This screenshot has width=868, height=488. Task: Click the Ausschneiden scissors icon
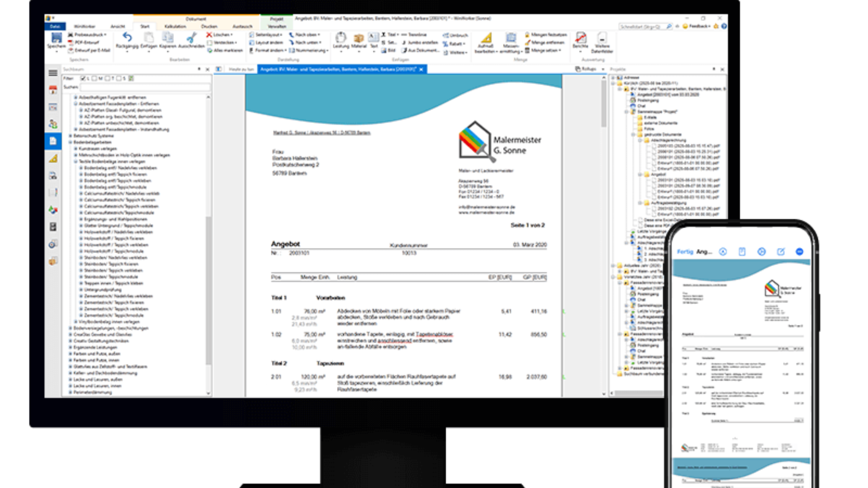tap(191, 38)
